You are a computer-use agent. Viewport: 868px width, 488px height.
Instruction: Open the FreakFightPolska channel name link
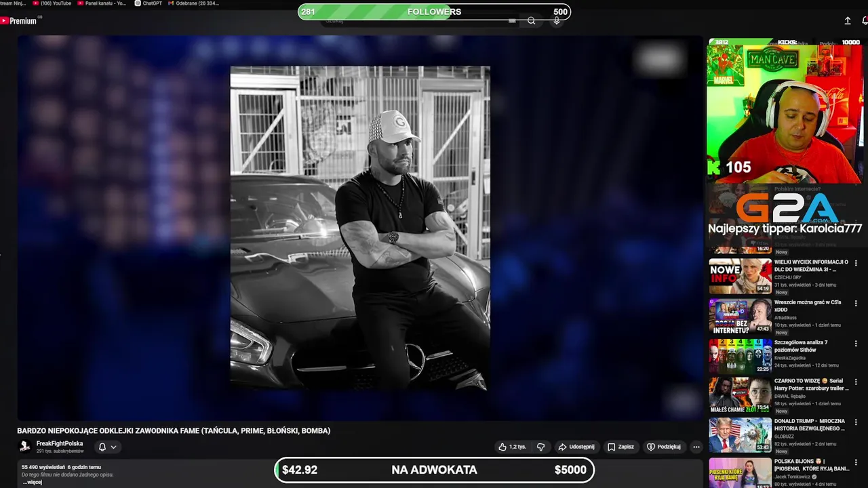tap(60, 444)
